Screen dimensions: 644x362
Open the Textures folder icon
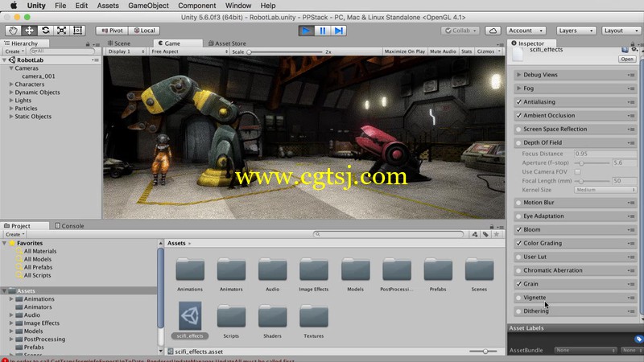pyautogui.click(x=314, y=316)
